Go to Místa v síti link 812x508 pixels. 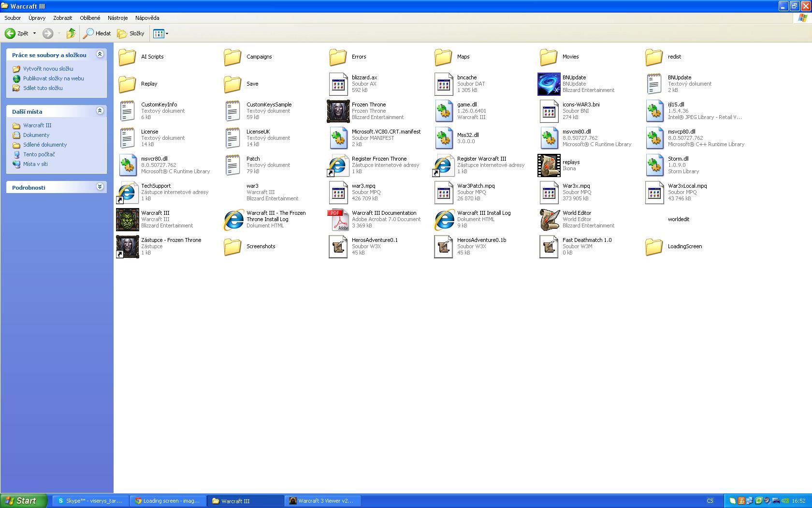click(x=35, y=164)
